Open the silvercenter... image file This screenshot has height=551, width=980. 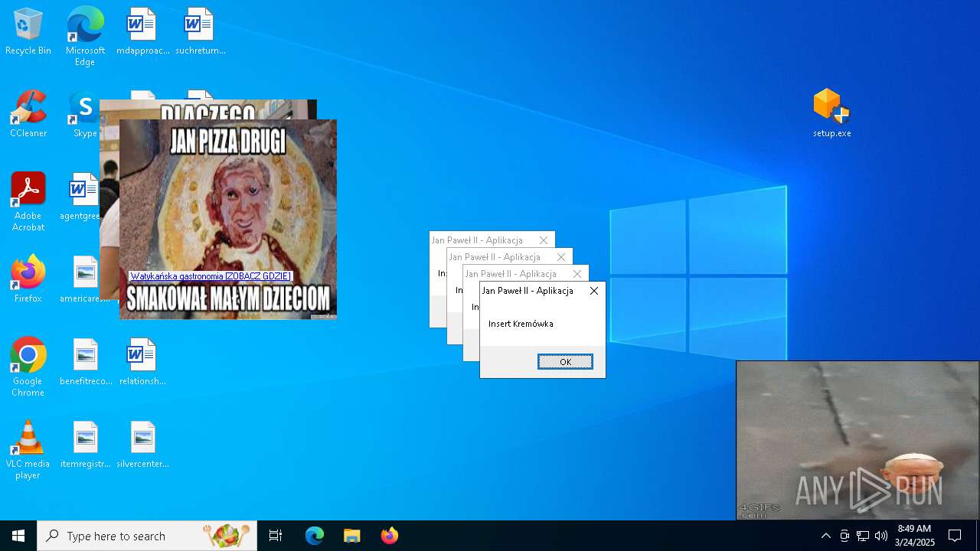(x=142, y=445)
